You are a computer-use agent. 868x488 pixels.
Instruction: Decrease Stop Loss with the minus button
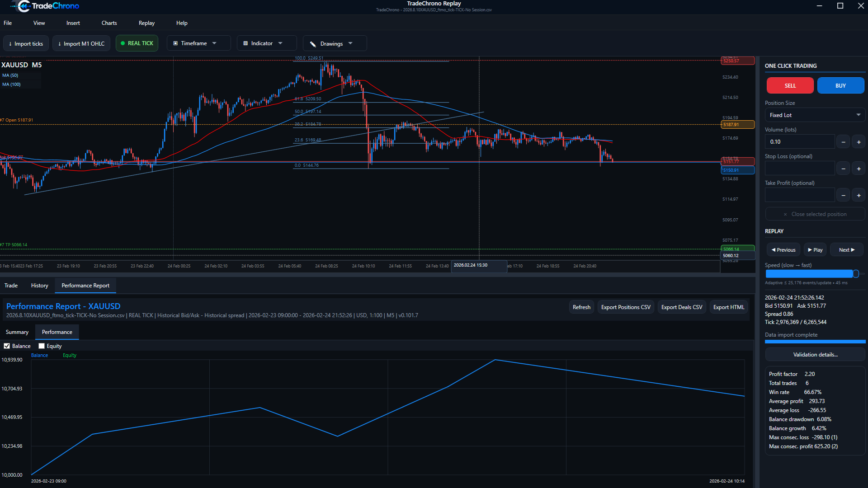tap(843, 169)
